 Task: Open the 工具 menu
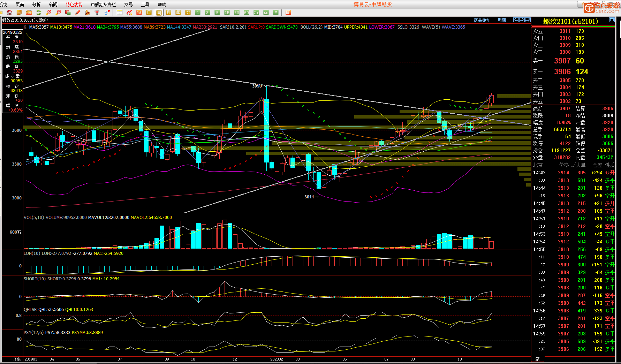(145, 5)
